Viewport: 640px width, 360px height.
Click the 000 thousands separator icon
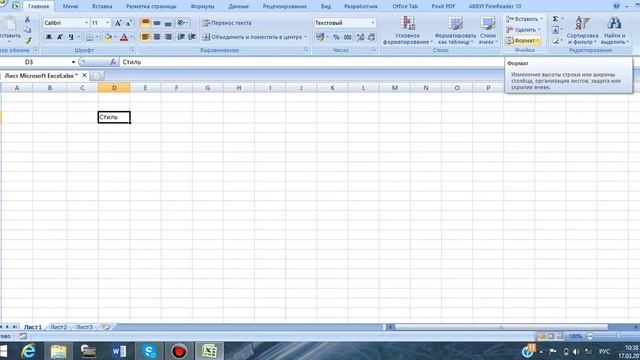pos(347,37)
